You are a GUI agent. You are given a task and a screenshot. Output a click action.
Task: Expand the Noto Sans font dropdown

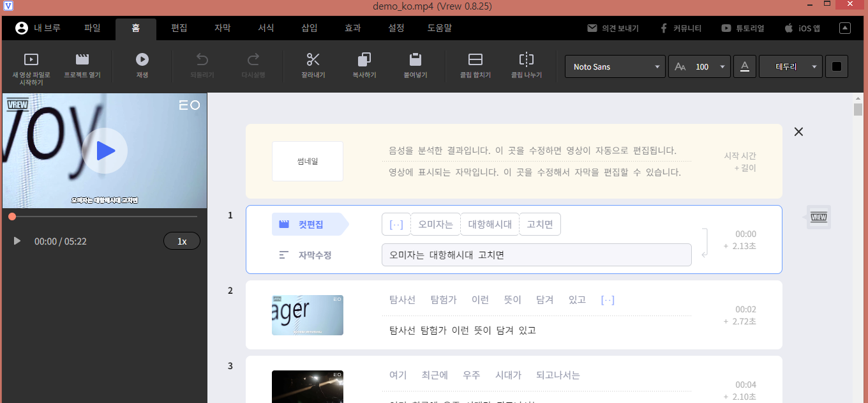click(x=615, y=66)
